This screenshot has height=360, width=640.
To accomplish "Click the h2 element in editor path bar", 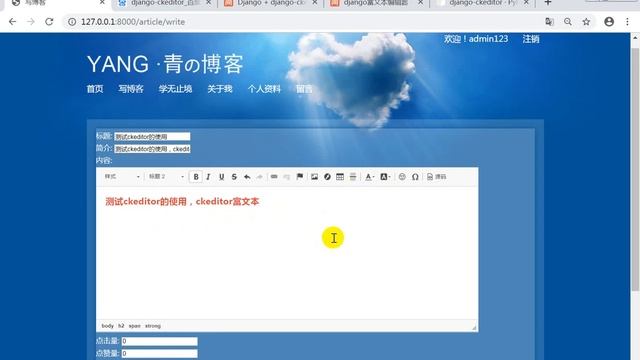I will pos(121,326).
